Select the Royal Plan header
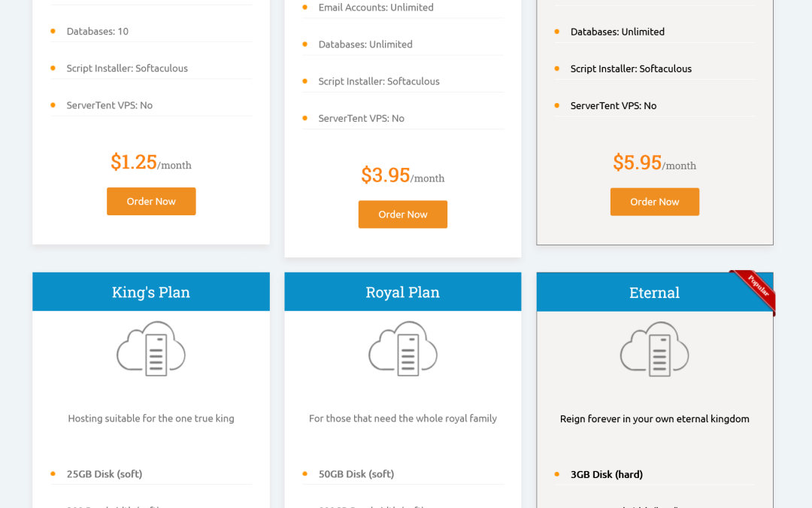The width and height of the screenshot is (812, 508). [x=403, y=292]
